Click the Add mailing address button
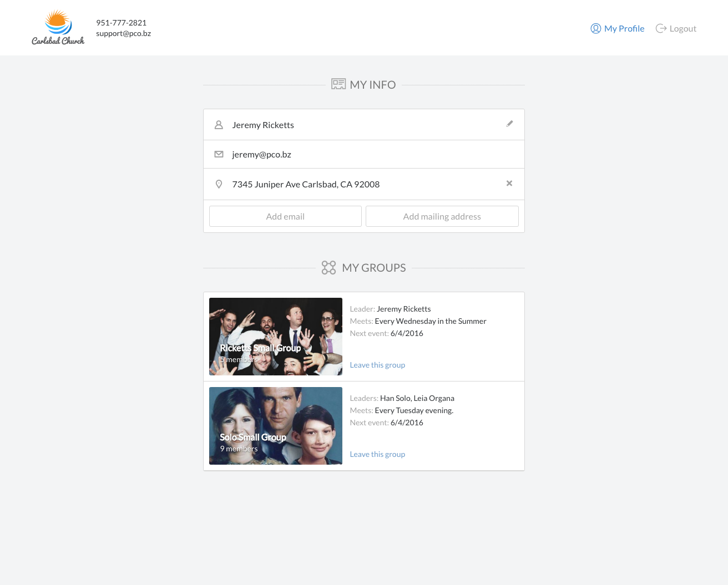728x585 pixels. [442, 216]
